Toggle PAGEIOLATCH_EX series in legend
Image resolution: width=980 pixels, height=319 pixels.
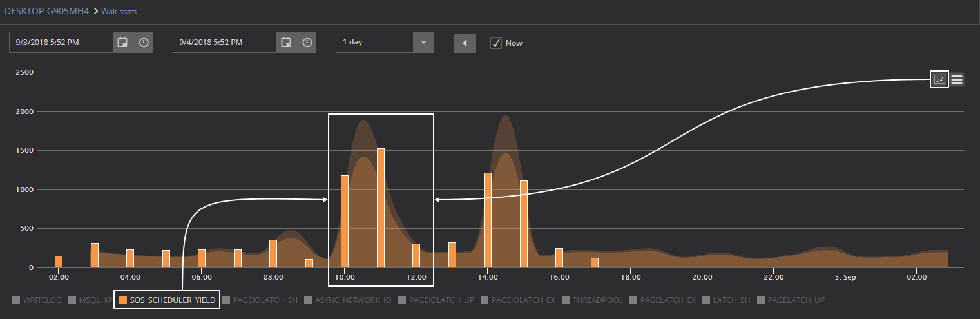[x=517, y=300]
